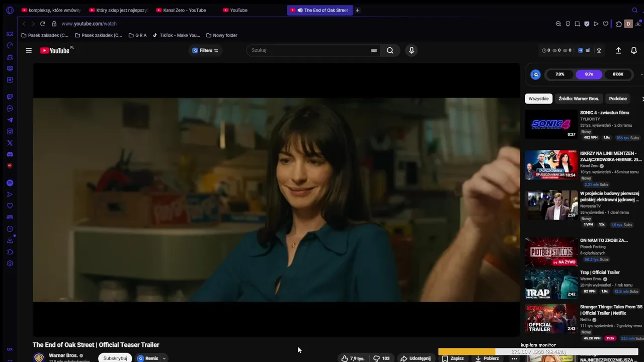Image resolution: width=644 pixels, height=362 pixels.
Task: Start voice search with microphone
Action: pos(412,50)
